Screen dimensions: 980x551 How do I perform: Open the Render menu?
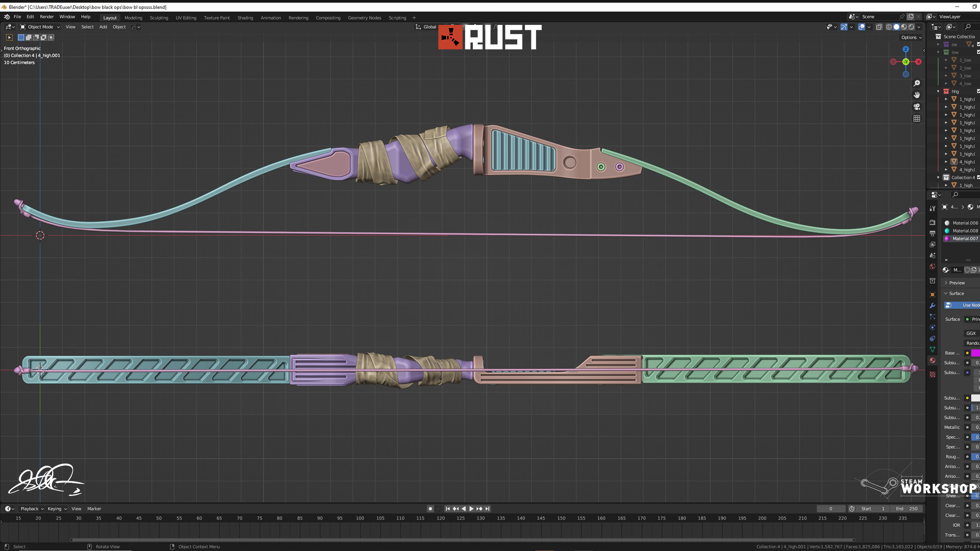pos(47,17)
